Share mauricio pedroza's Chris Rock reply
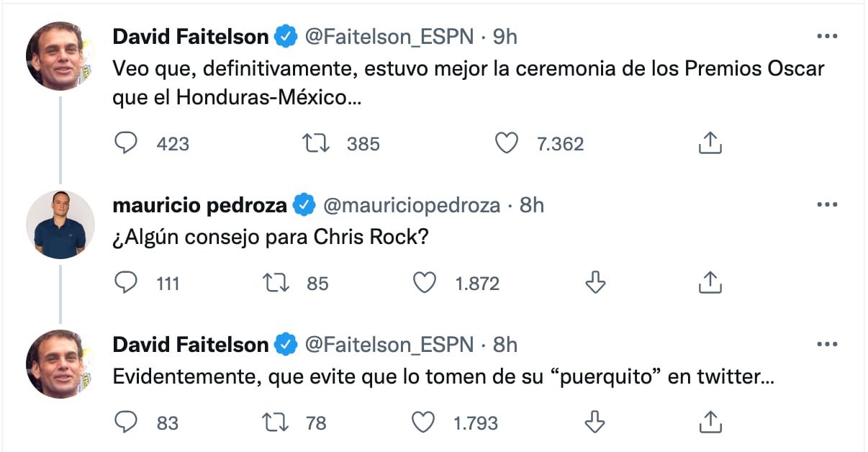Viewport: 868px width, 452px height. click(x=710, y=283)
